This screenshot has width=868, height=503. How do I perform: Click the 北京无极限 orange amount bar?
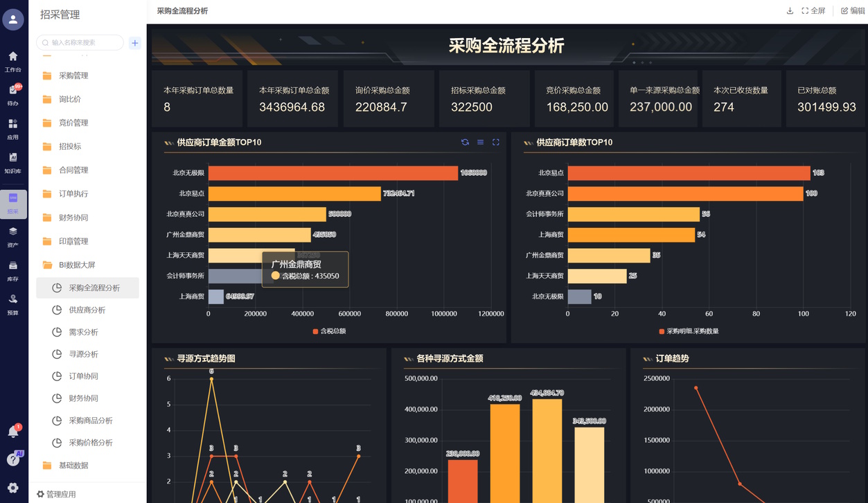point(333,173)
